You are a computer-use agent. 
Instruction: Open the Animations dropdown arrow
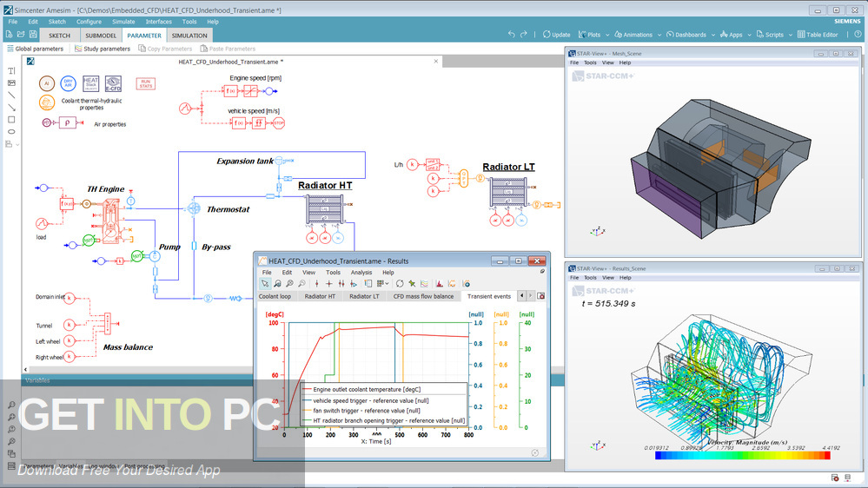coord(659,35)
